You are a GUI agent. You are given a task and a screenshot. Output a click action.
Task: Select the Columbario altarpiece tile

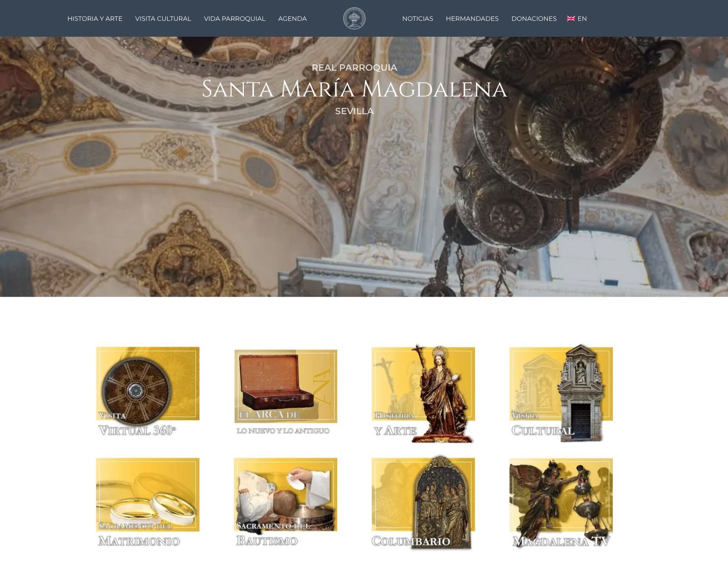point(423,502)
